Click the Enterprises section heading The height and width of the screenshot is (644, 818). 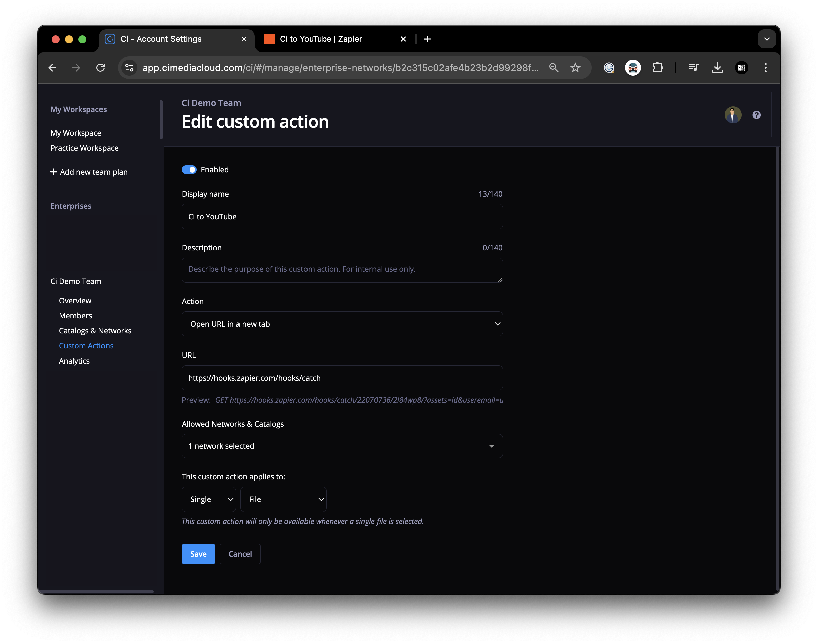[x=71, y=206]
